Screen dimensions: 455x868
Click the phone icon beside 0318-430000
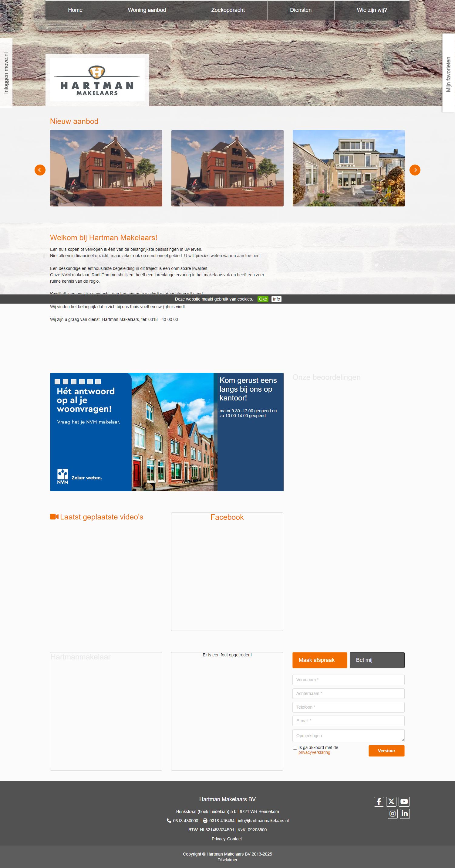click(x=169, y=821)
